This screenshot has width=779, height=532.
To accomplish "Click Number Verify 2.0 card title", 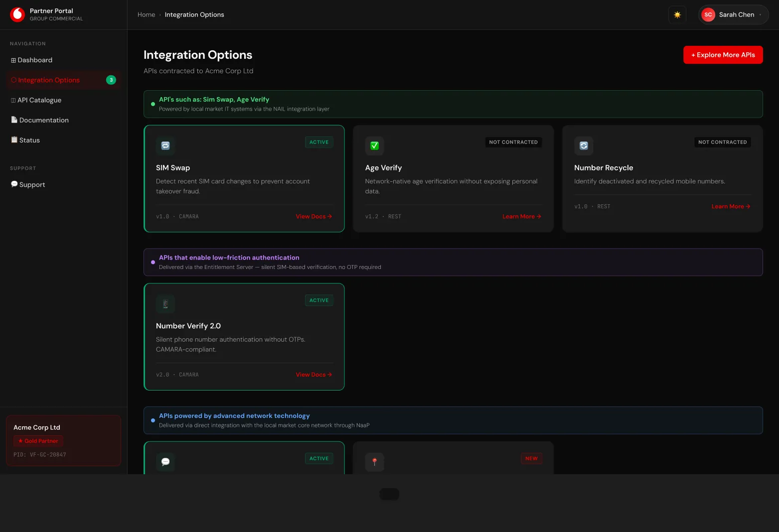I will 188,326.
